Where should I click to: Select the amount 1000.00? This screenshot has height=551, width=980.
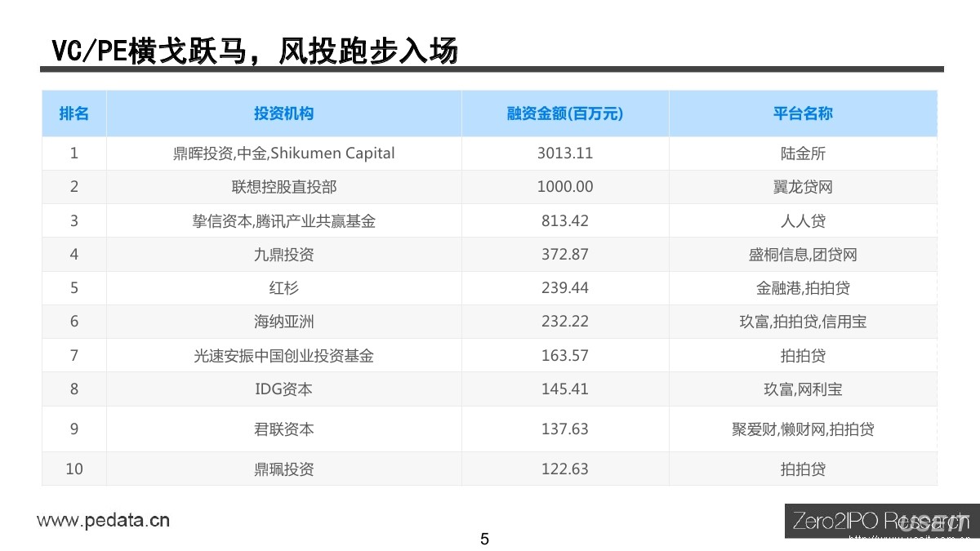[565, 187]
